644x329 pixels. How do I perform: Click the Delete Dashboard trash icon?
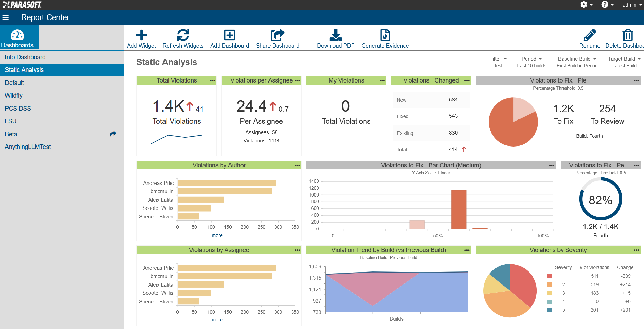[628, 34]
